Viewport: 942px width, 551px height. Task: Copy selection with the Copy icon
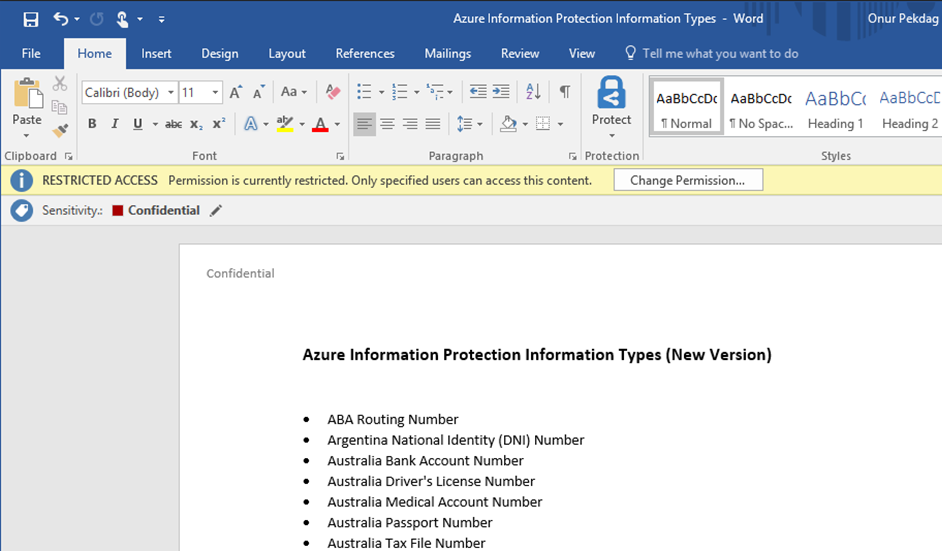(x=59, y=107)
